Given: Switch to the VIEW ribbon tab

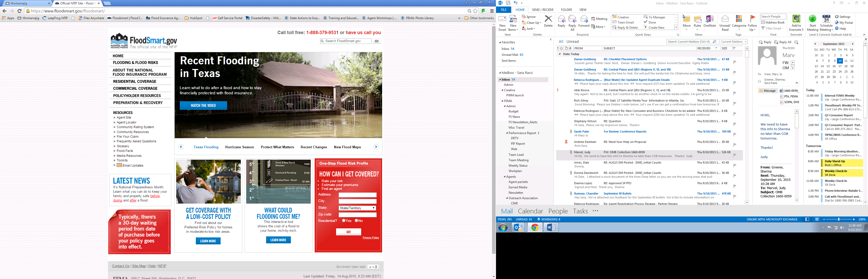Looking at the screenshot, I should click(583, 10).
